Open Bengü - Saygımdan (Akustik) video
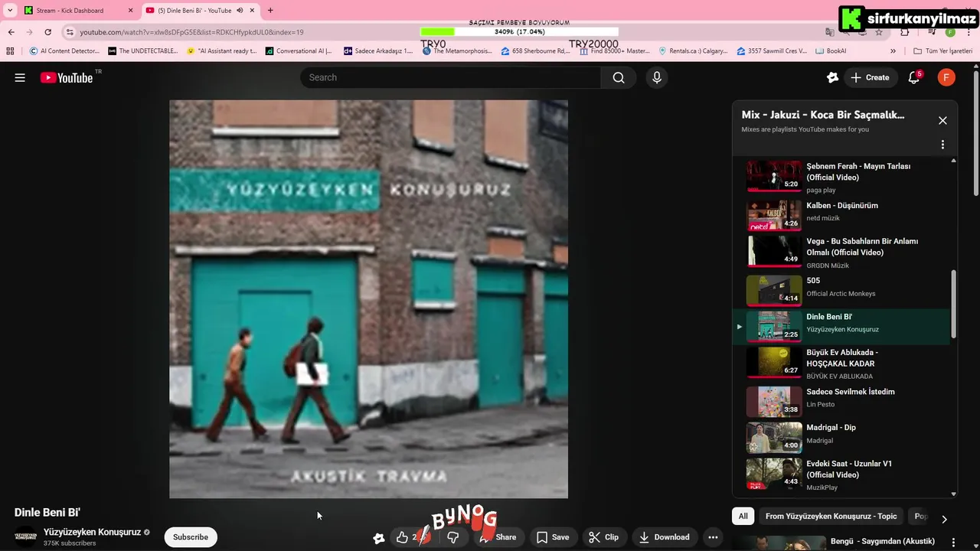 (882, 542)
